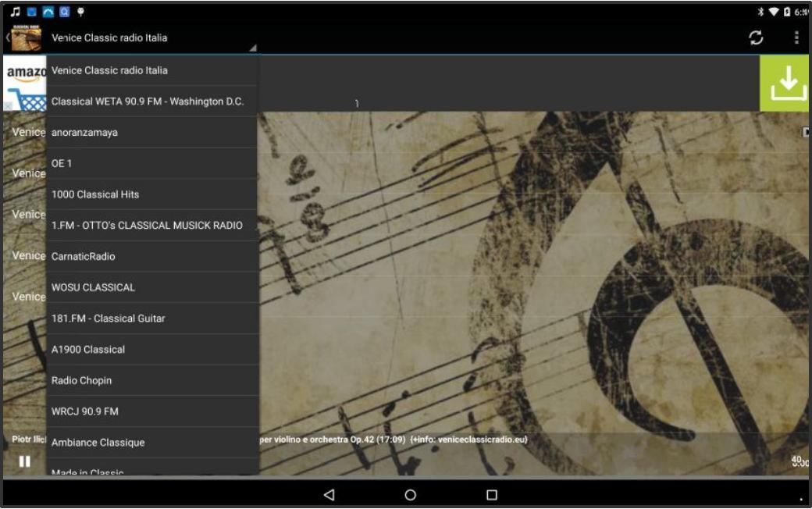Pause playback with the pause button
Viewport: 812px width, 509px height.
click(24, 461)
